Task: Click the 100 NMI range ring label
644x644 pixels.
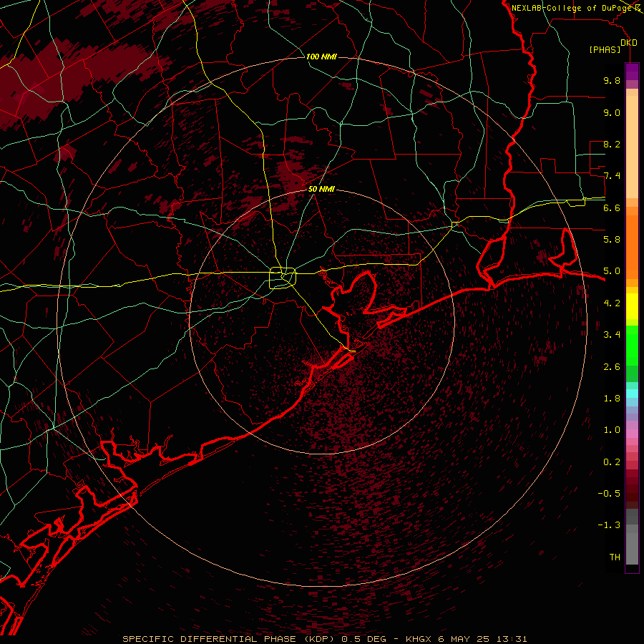Action: [x=321, y=57]
